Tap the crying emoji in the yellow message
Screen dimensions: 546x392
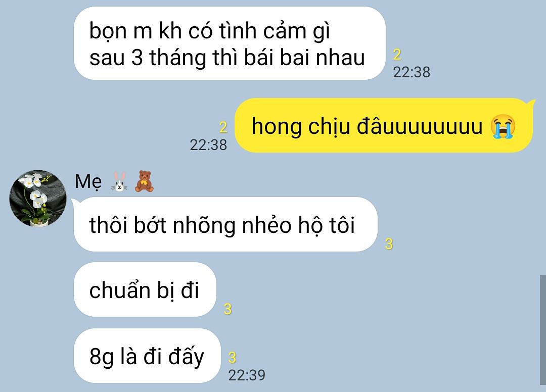pyautogui.click(x=503, y=126)
